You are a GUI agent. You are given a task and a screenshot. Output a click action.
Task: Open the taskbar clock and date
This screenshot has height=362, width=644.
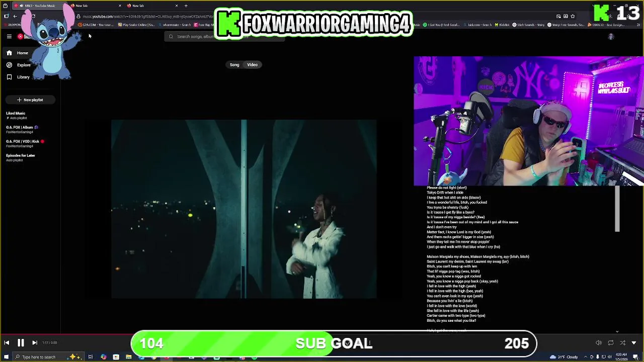[x=621, y=357]
